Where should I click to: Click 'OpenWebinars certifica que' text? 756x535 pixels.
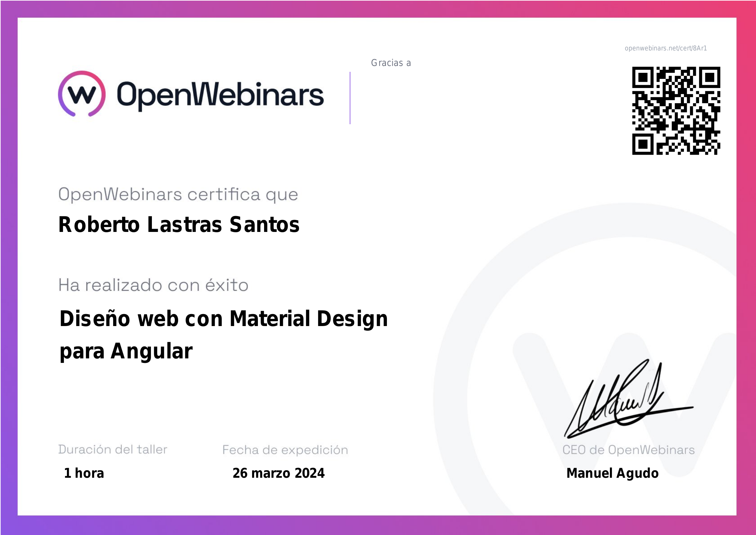(x=178, y=195)
